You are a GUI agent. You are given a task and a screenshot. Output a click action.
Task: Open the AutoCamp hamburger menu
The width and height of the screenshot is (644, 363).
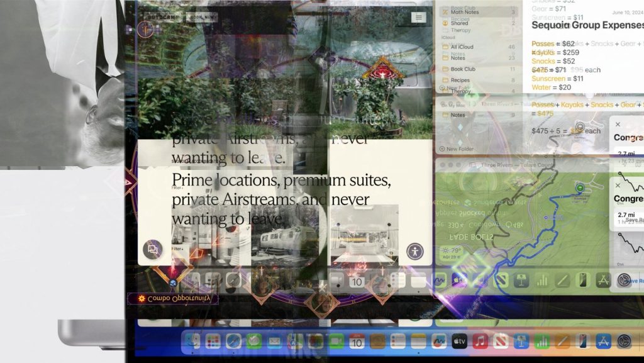click(x=418, y=18)
